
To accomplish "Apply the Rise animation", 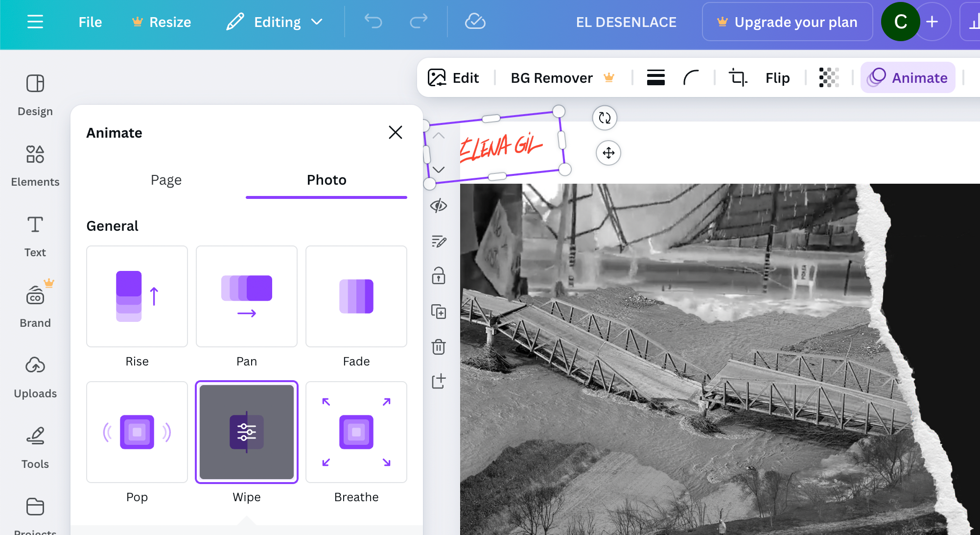I will (137, 296).
